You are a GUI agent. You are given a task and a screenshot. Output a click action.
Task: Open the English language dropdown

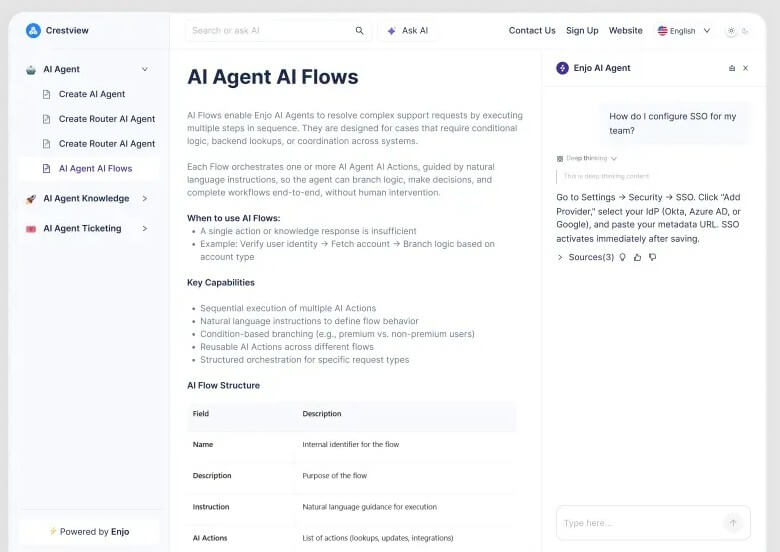click(x=684, y=31)
